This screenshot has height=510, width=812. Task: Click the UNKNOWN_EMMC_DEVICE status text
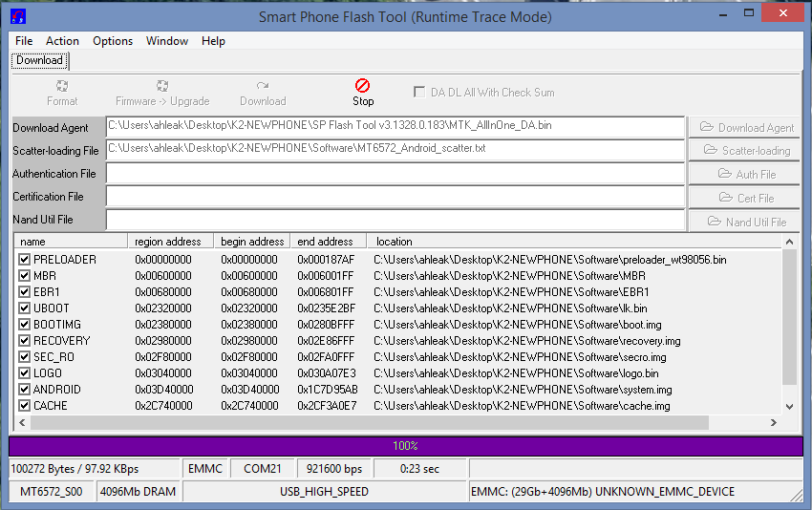point(665,491)
